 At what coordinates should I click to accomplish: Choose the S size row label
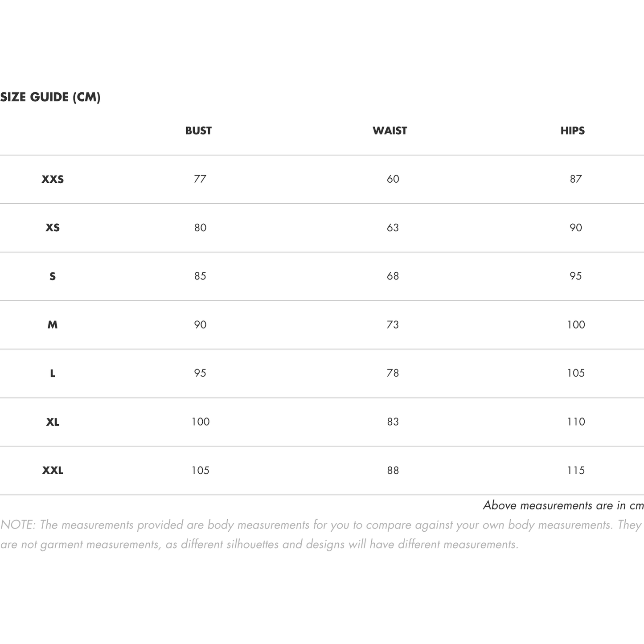click(53, 276)
